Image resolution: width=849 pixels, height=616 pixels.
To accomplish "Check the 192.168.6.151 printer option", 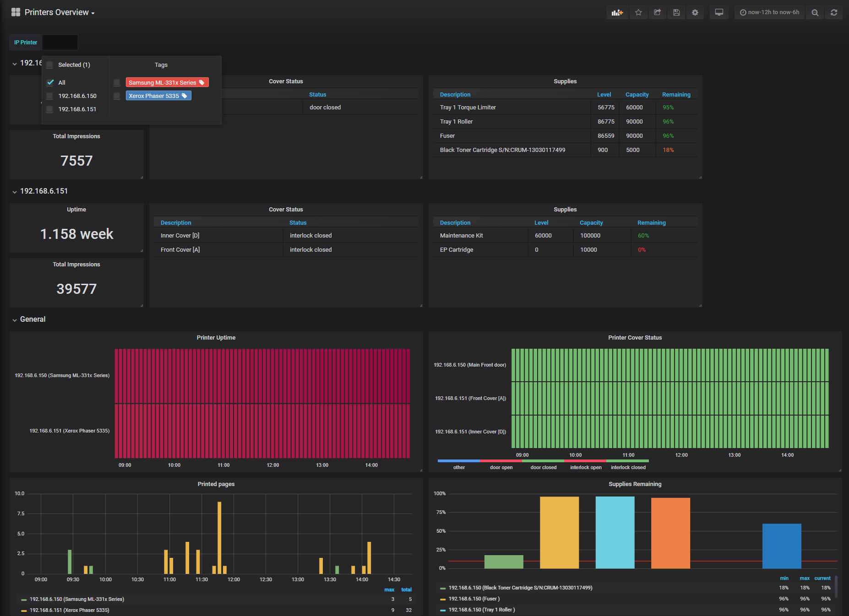I will (x=50, y=109).
